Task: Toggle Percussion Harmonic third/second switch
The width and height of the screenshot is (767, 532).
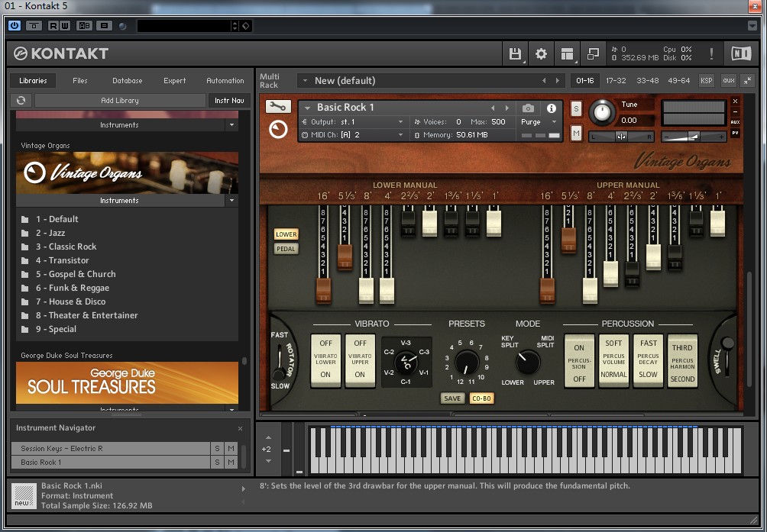Action: click(682, 360)
